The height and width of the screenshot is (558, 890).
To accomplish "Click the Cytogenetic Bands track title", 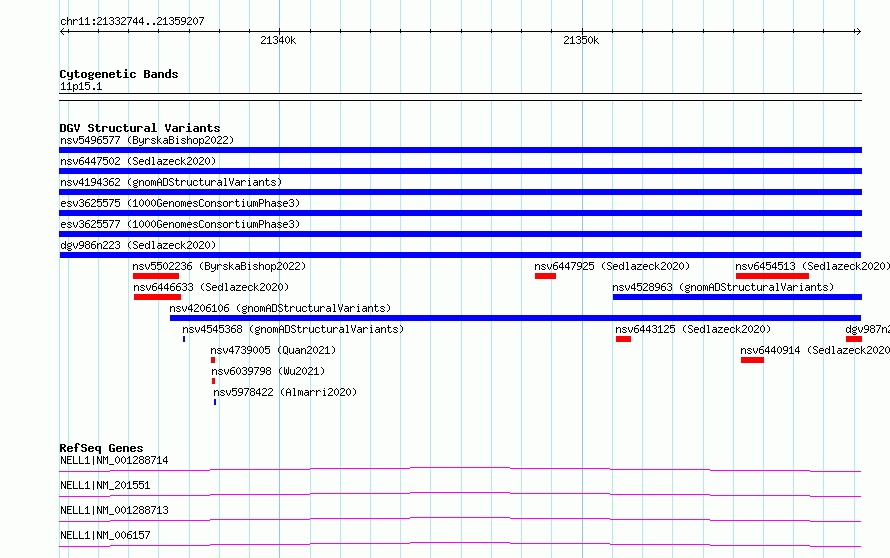I will [x=119, y=74].
